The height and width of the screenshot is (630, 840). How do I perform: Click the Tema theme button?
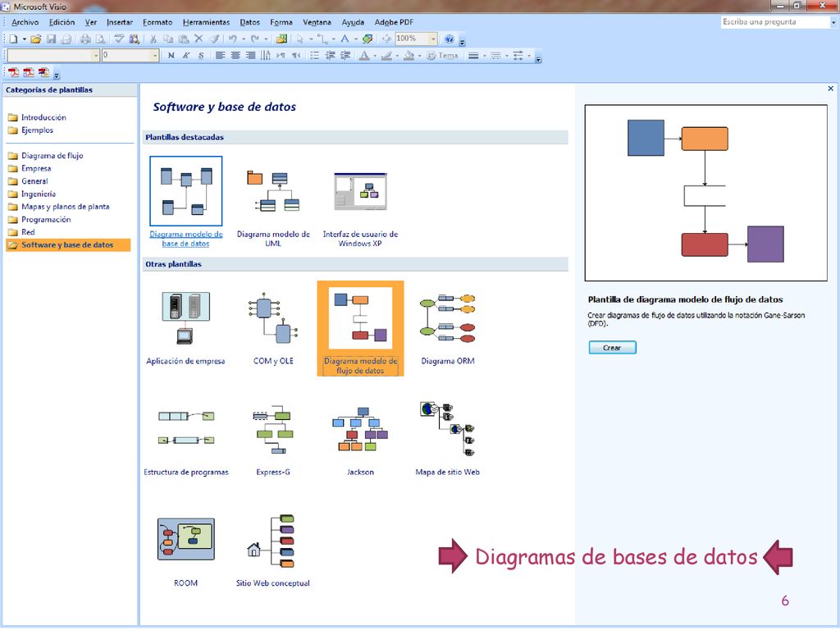442,55
